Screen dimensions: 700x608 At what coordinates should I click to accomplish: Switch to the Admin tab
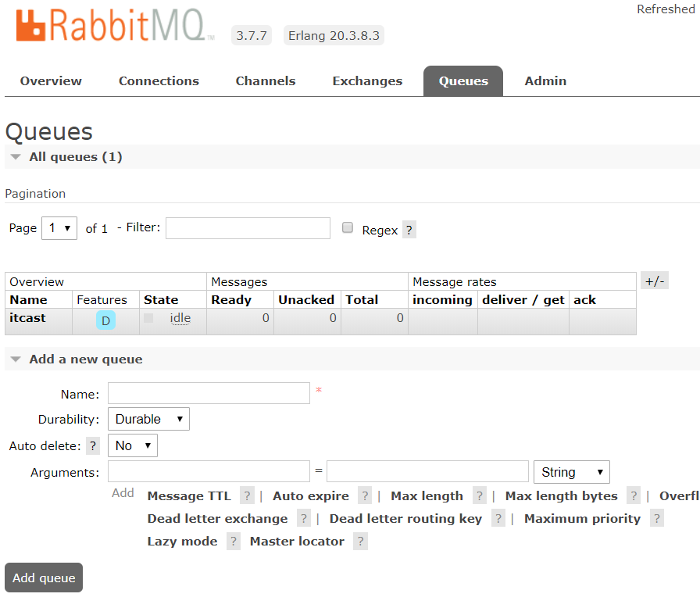[545, 80]
